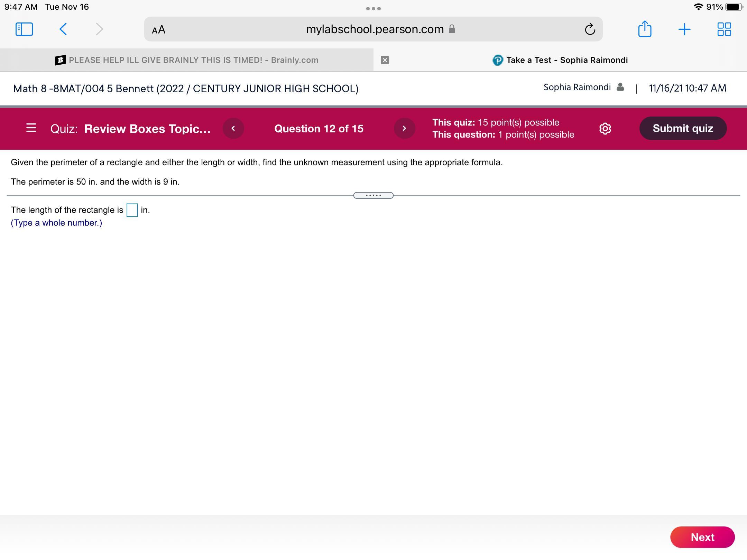
Task: Tap the AA reader text-size button
Action: click(x=159, y=30)
